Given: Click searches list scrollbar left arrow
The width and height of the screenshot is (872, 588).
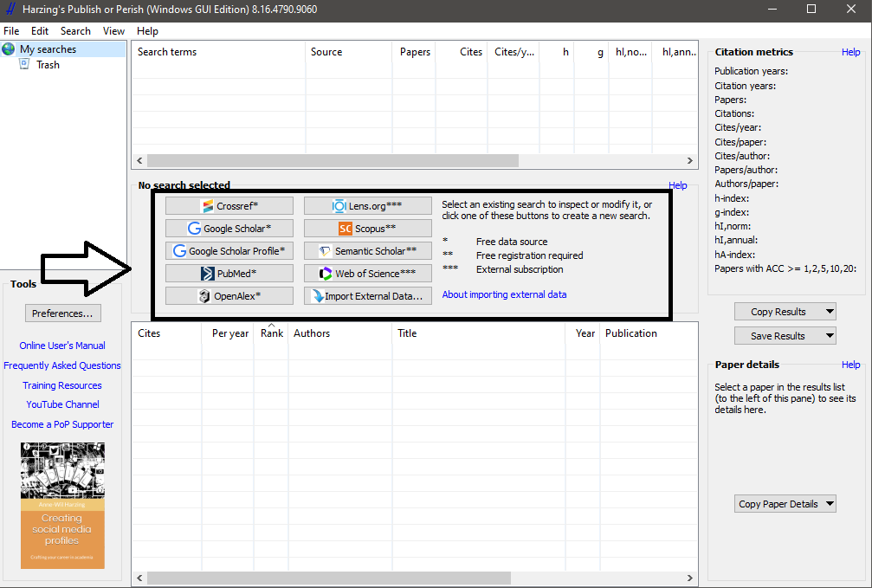Looking at the screenshot, I should pyautogui.click(x=139, y=161).
